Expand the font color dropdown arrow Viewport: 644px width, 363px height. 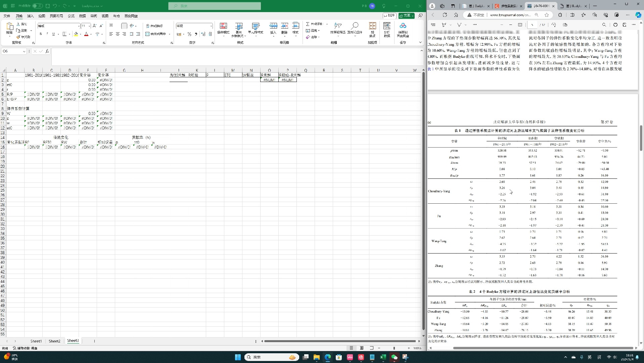pyautogui.click(x=91, y=35)
